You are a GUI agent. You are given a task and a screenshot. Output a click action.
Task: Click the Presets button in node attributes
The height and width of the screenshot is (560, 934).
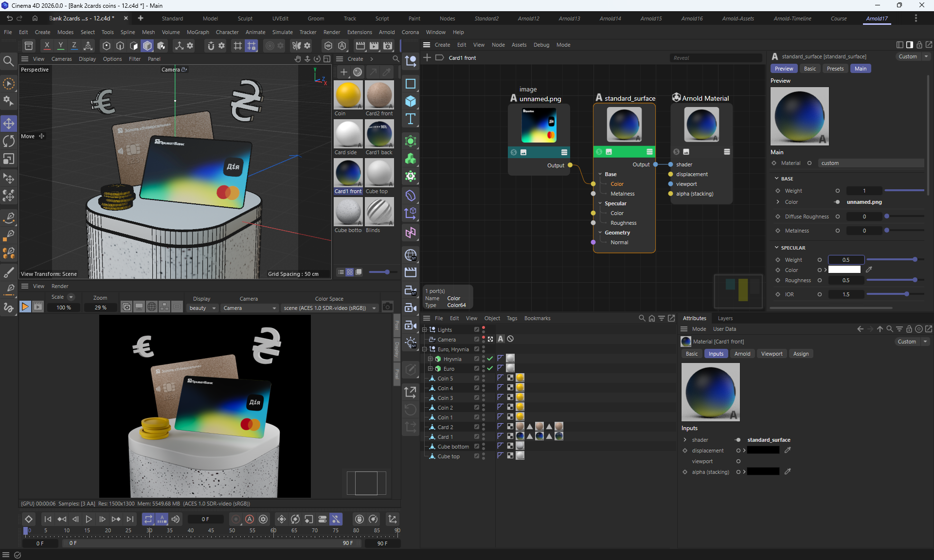(x=835, y=69)
